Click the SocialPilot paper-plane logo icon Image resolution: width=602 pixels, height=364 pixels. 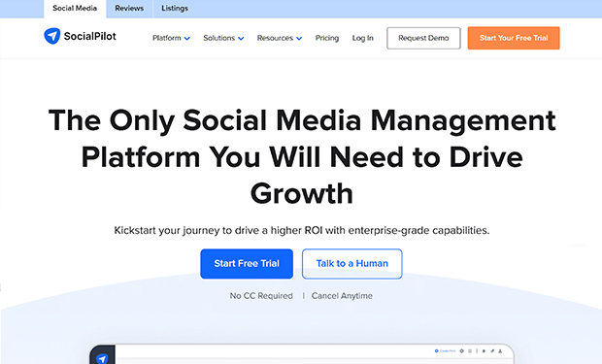[x=51, y=36]
